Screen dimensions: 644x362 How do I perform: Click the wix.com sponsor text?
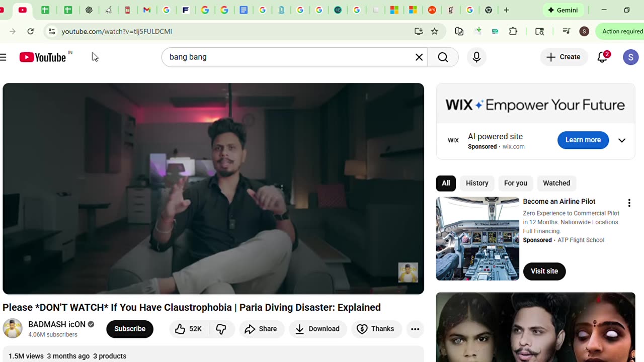pos(514,147)
